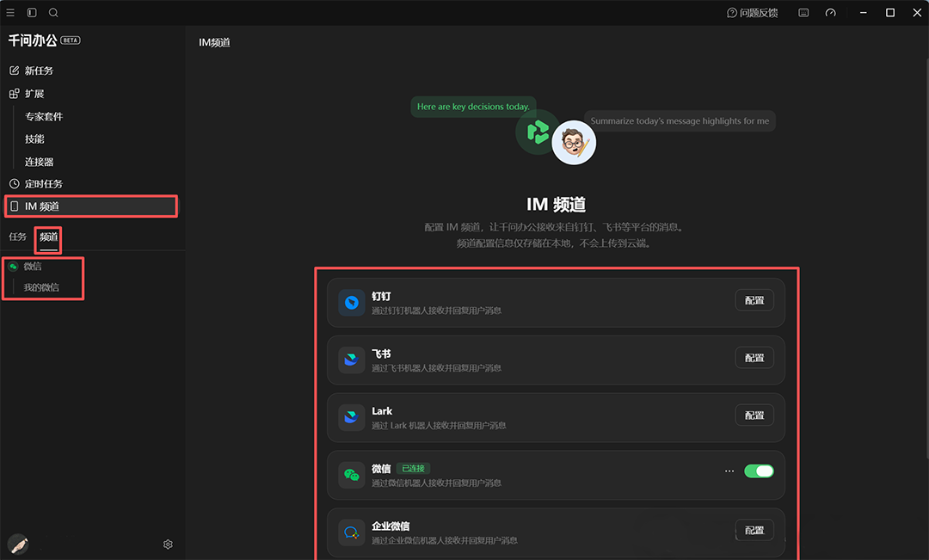
Task: Open 问题反馈 feedback link
Action: coord(752,13)
